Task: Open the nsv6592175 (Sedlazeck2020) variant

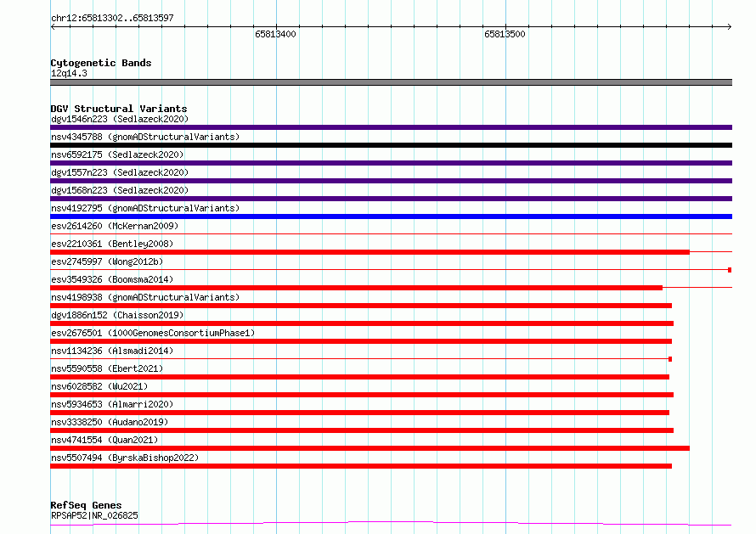Action: [117, 155]
